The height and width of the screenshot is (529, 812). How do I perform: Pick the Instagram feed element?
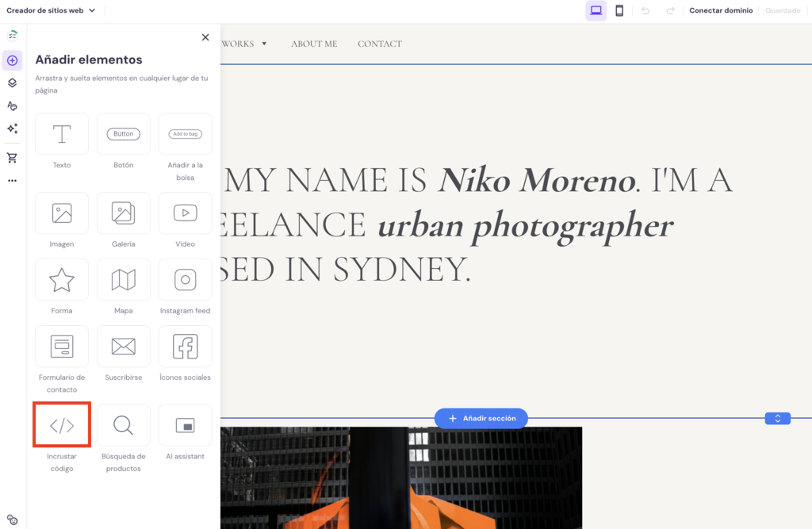pyautogui.click(x=185, y=280)
